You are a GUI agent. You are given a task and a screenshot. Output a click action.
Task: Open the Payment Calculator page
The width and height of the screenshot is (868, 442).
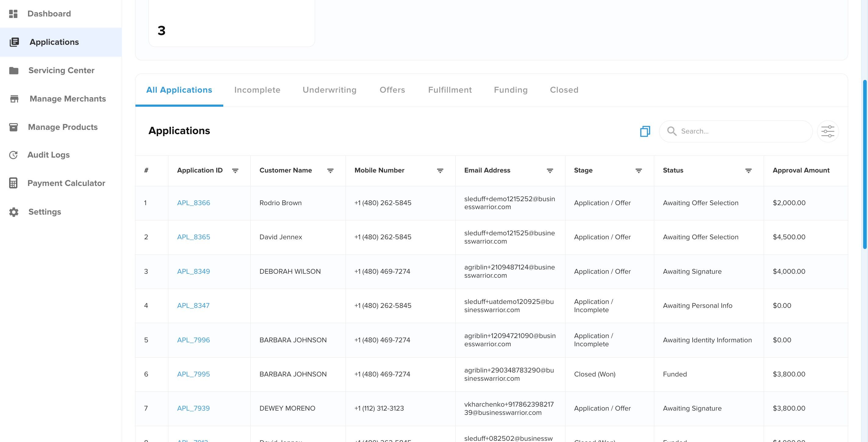(x=61, y=183)
